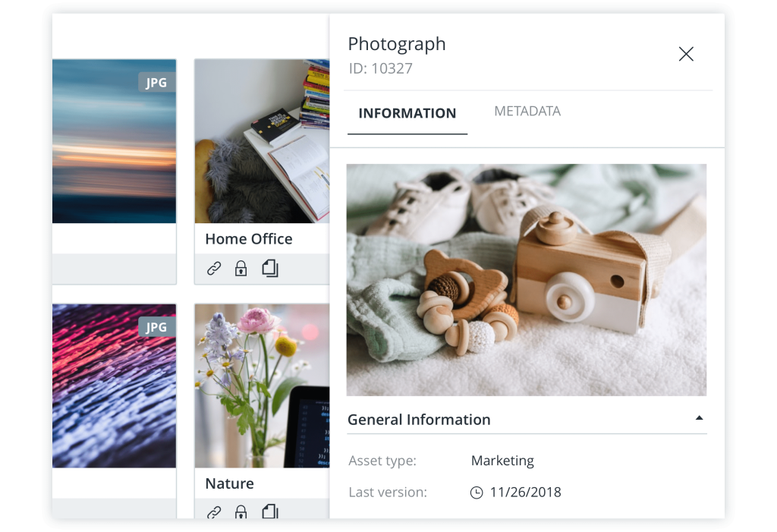Open the blurred sunset JPG thumbnail
Screen dimensions: 777x532
[x=114, y=141]
